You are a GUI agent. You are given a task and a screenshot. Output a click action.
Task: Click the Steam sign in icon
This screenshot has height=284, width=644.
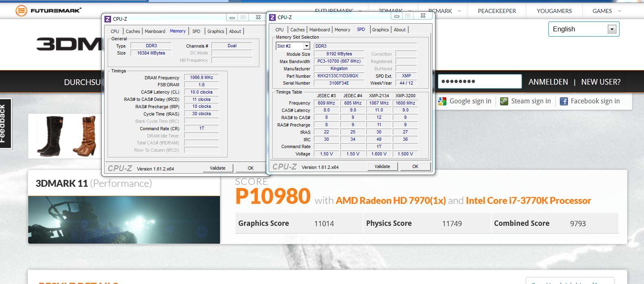504,101
